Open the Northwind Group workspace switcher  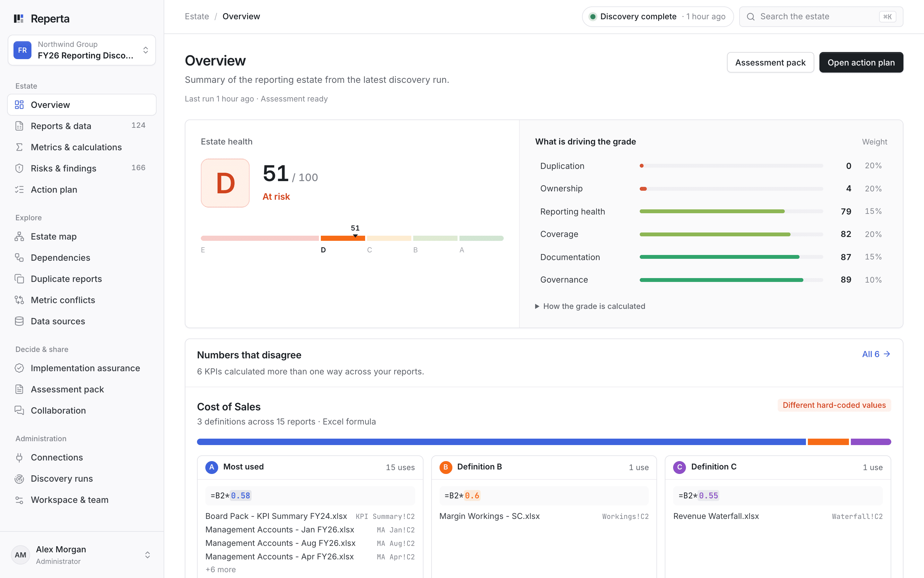82,50
